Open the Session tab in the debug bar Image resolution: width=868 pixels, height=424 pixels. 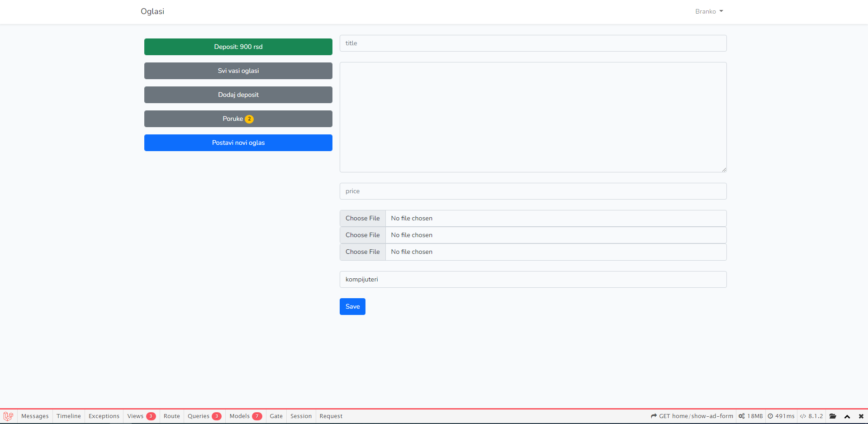tap(300, 416)
